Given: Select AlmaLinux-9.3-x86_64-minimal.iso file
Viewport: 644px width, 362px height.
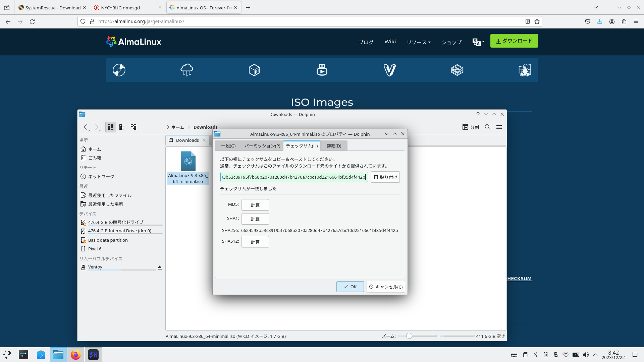Looking at the screenshot, I should tap(188, 168).
